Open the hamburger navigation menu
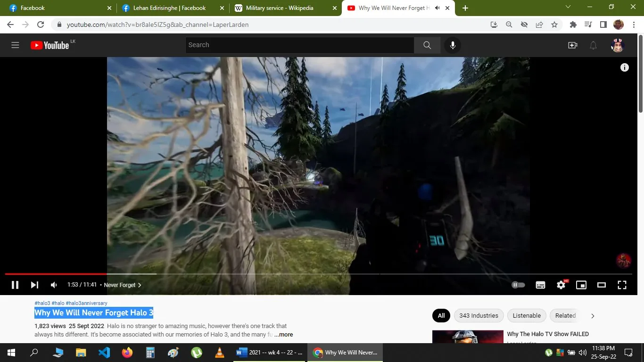 click(x=15, y=45)
